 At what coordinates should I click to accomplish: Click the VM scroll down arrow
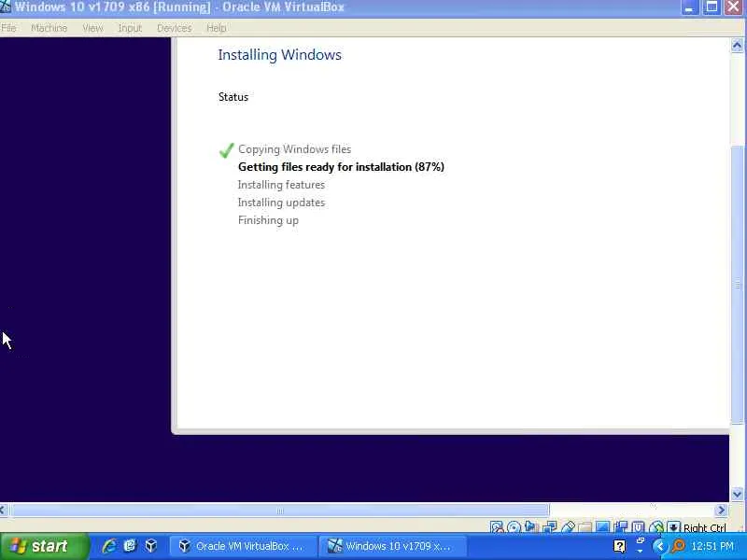[737, 495]
